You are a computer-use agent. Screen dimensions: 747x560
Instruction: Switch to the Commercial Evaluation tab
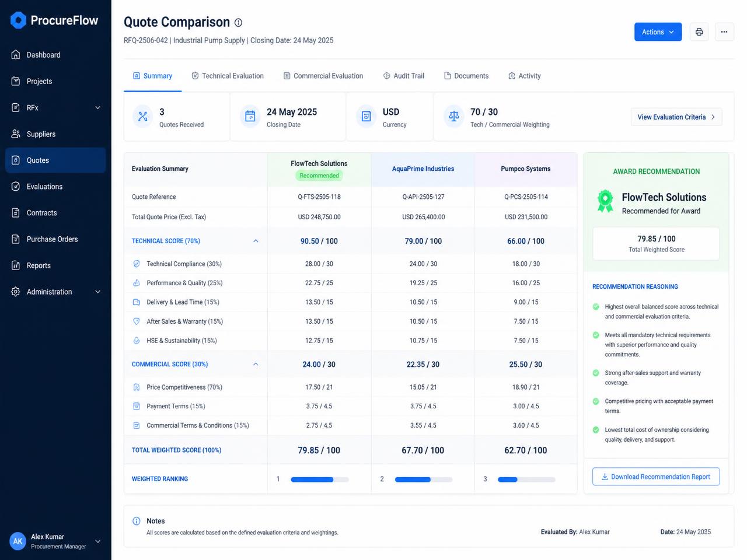pyautogui.click(x=323, y=76)
